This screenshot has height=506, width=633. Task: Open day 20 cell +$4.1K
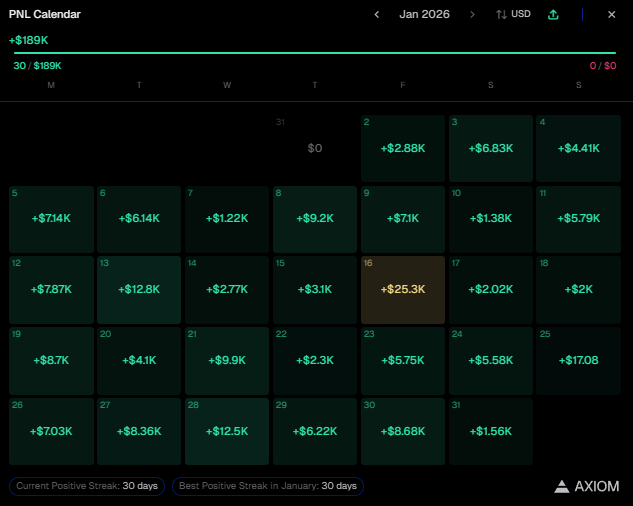(x=139, y=361)
